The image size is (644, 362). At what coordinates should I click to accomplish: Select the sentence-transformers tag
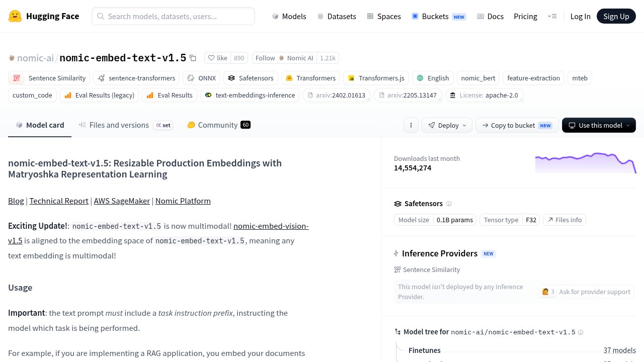pyautogui.click(x=136, y=78)
